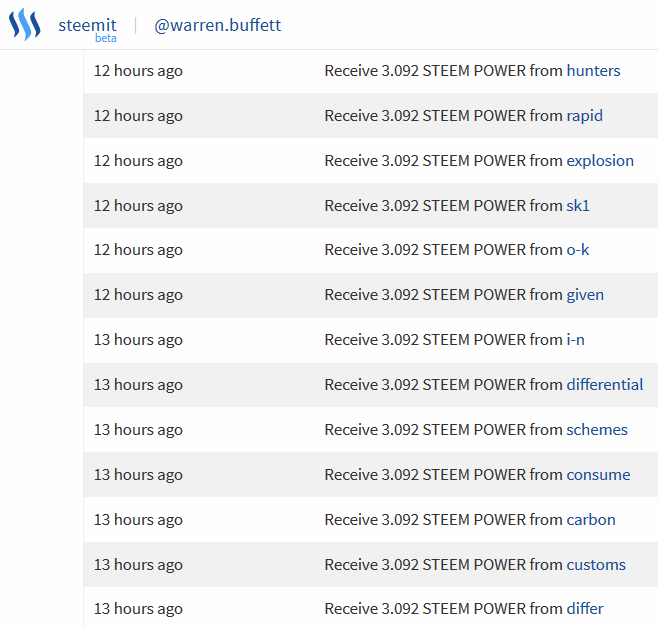This screenshot has height=627, width=658.
Task: Click 'Receive 3.092 STEEM POWER from' in sk1 row
Action: 444,206
